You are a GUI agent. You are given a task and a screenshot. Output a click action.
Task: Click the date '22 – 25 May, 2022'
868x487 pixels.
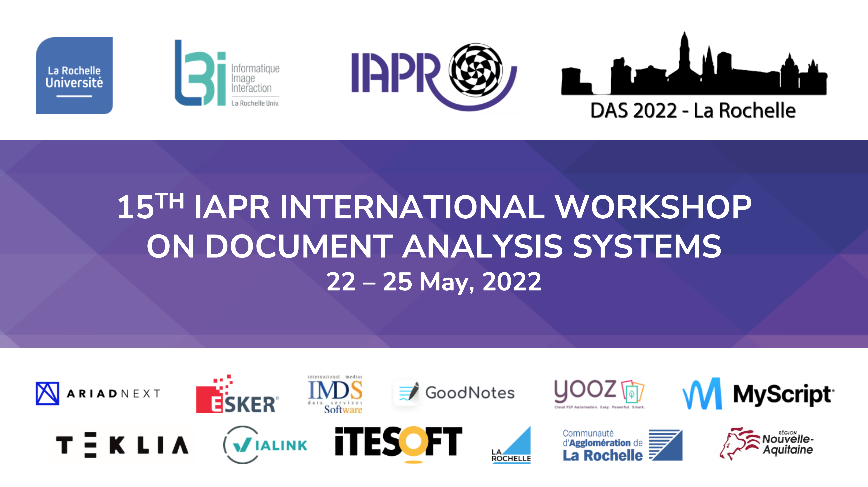[x=434, y=282]
